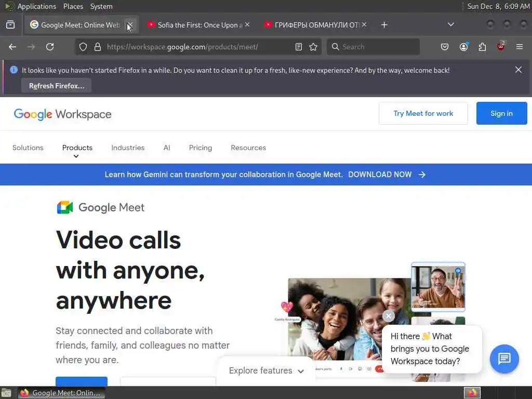The width and height of the screenshot is (532, 399).
Task: Open the Industries nav item
Action: pos(128,148)
